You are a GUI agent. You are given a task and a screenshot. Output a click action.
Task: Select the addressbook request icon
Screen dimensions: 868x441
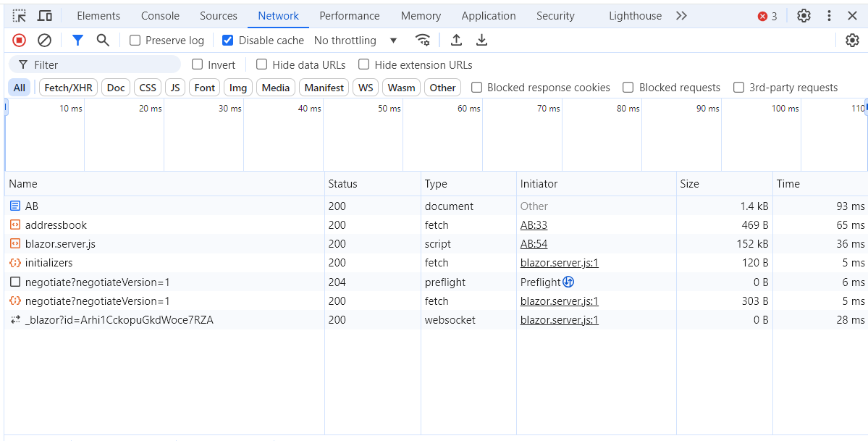click(15, 225)
